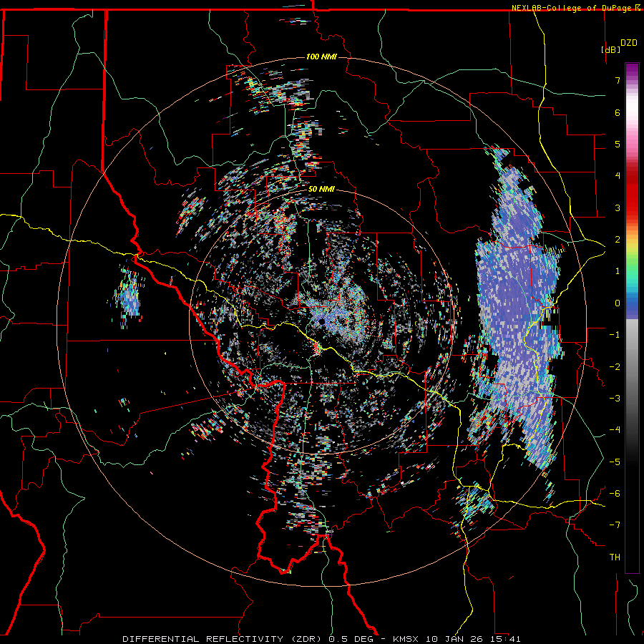The width and height of the screenshot is (644, 644).
Task: Click the -7 value on color scale
Action: click(615, 525)
